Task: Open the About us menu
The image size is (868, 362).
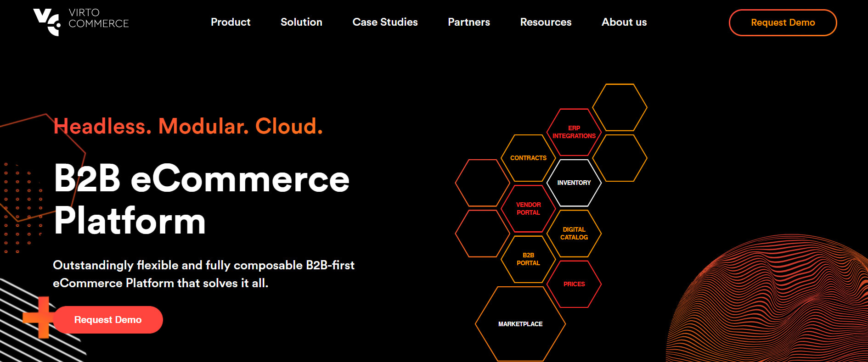Action: pyautogui.click(x=624, y=22)
